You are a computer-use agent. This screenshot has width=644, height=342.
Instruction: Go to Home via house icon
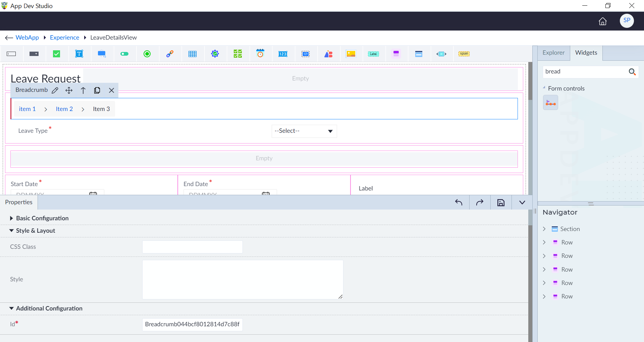pos(603,21)
